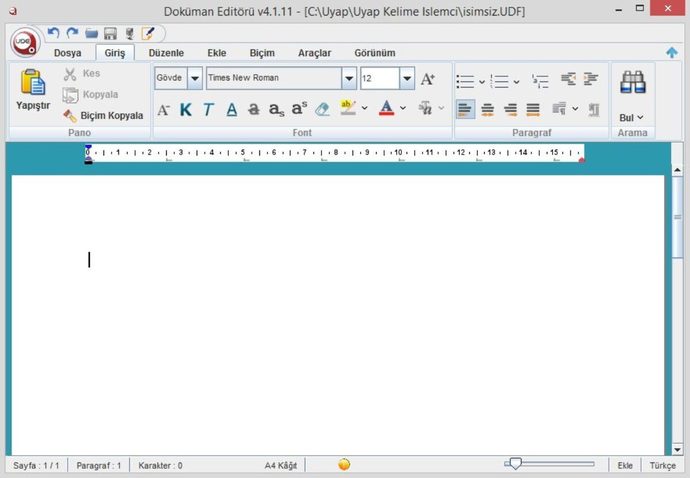Image resolution: width=690 pixels, height=478 pixels.
Task: Save document with floppy disk icon
Action: pos(110,33)
